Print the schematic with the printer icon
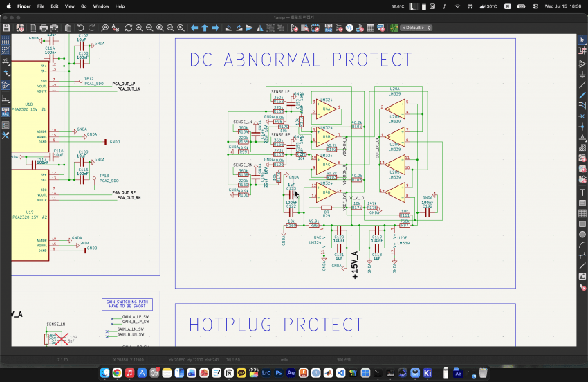 pos(44,28)
